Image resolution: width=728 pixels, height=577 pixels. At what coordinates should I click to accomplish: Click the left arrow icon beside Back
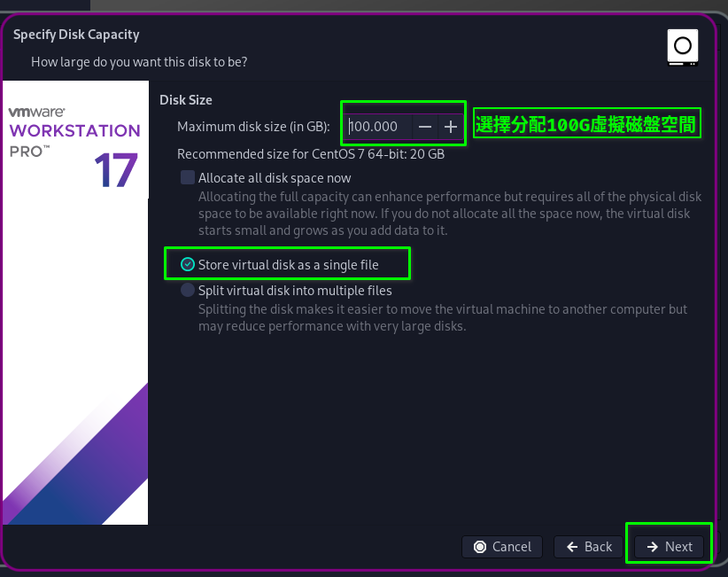point(572,547)
